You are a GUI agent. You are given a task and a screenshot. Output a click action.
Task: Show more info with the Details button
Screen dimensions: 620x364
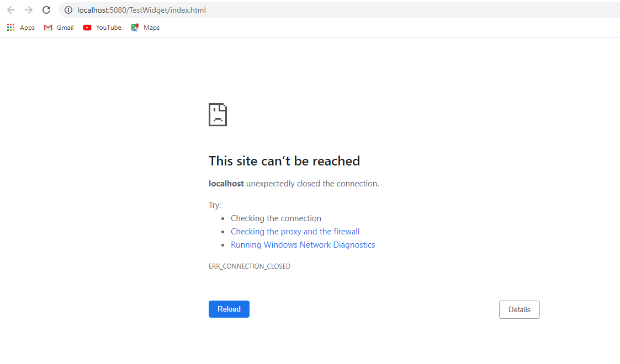click(519, 309)
